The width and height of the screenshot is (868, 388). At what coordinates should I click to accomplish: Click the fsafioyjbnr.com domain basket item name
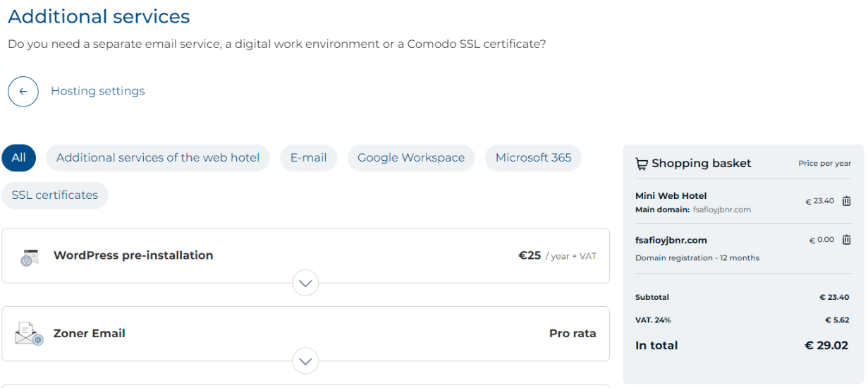point(671,241)
